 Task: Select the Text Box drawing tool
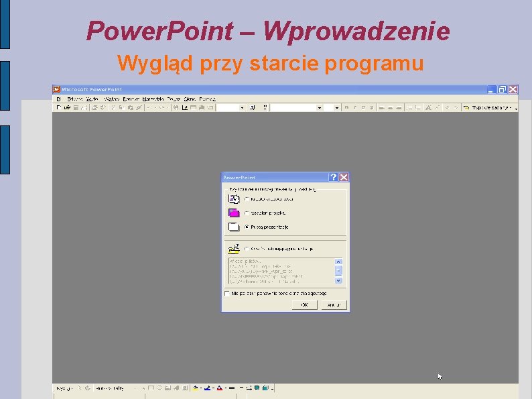click(x=168, y=388)
